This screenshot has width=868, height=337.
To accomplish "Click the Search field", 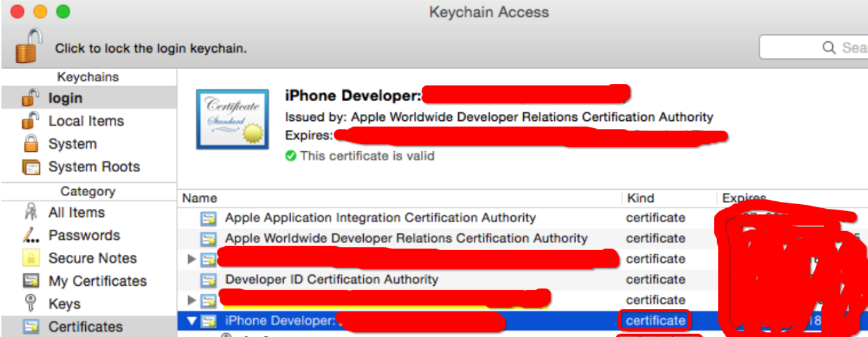I will coord(817,48).
